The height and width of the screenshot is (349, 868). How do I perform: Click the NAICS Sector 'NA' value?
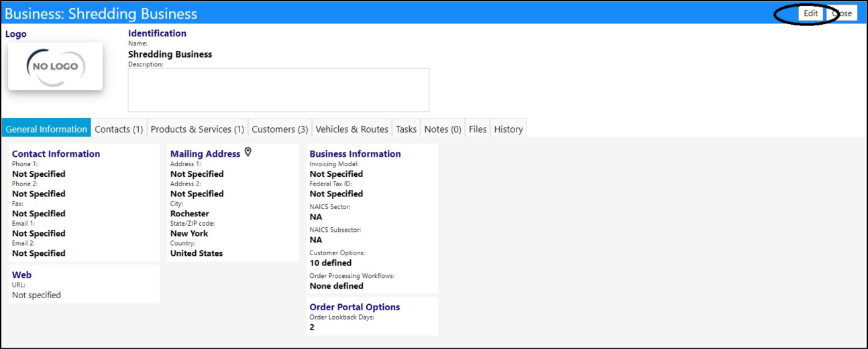click(x=316, y=217)
